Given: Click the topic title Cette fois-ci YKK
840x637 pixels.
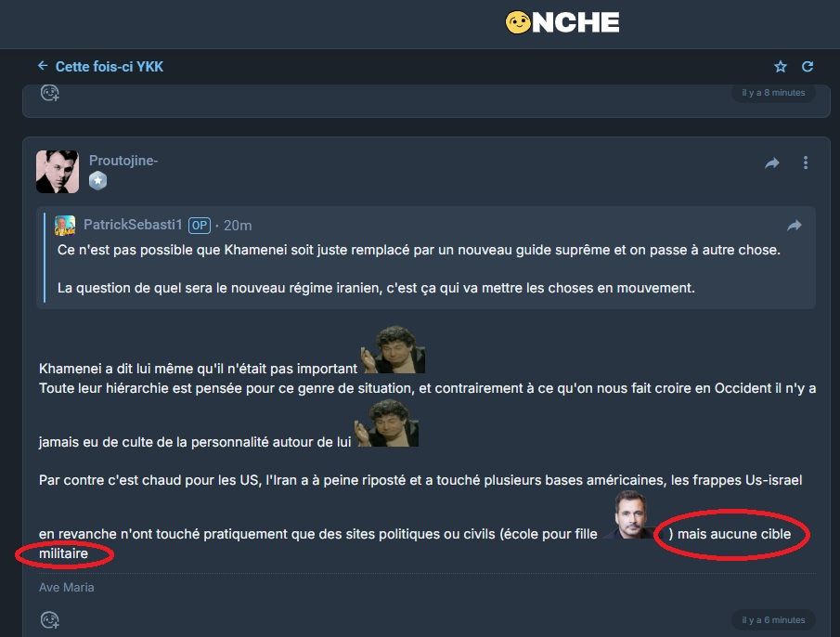Looking at the screenshot, I should click(110, 67).
